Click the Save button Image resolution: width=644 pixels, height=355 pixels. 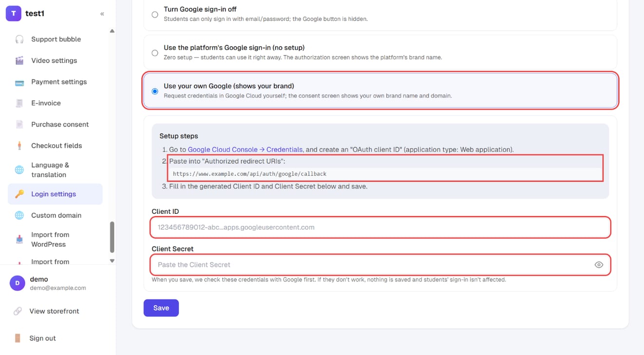(161, 308)
